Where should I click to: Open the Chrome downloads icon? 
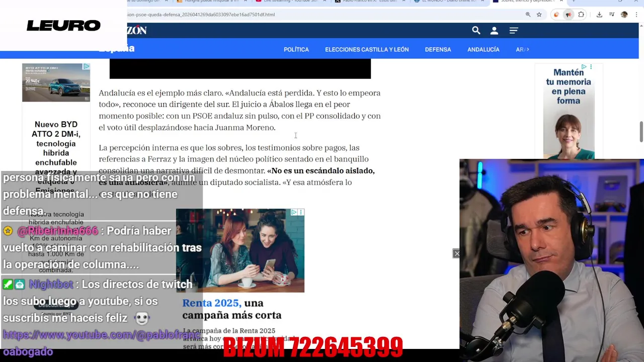(x=599, y=15)
